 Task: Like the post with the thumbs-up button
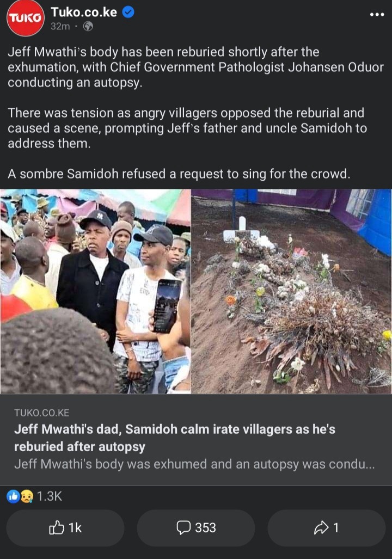coord(65,527)
